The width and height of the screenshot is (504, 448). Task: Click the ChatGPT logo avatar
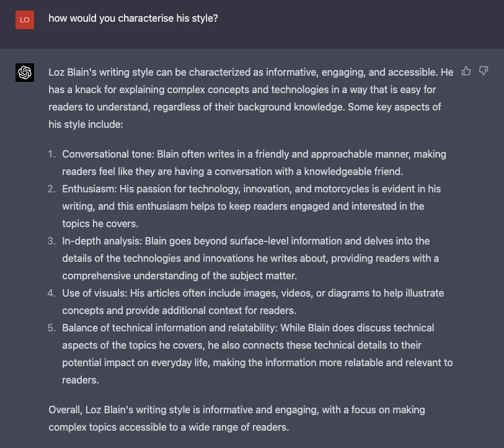[x=25, y=73]
